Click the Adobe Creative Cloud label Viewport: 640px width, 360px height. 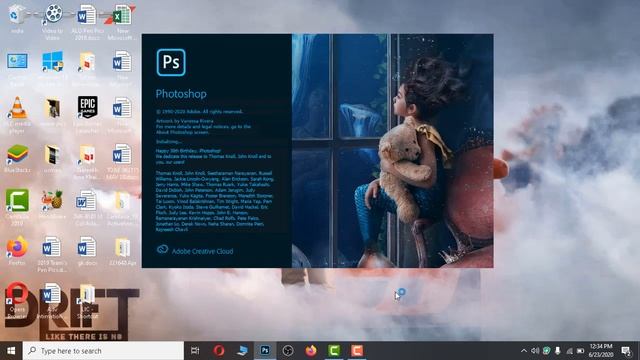(x=202, y=251)
